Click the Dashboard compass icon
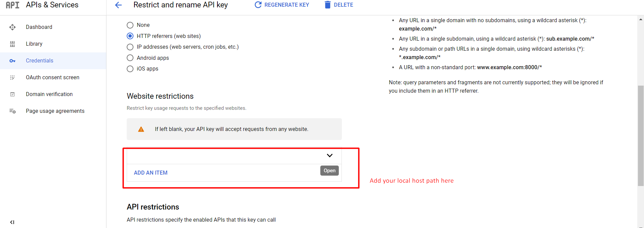 [x=12, y=27]
